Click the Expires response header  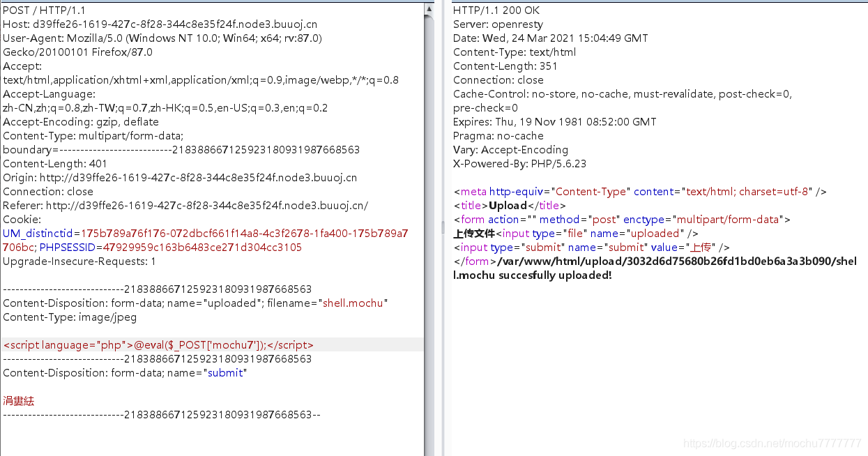(x=554, y=121)
